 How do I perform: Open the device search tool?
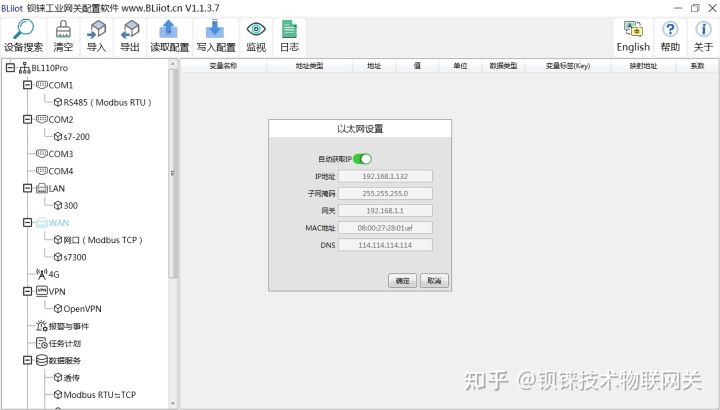[23, 36]
